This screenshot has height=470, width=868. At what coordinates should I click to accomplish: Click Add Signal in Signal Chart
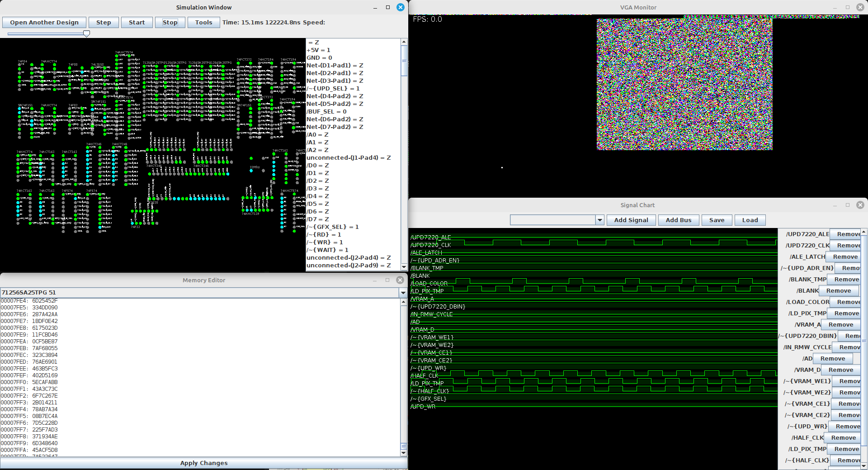tap(631, 220)
